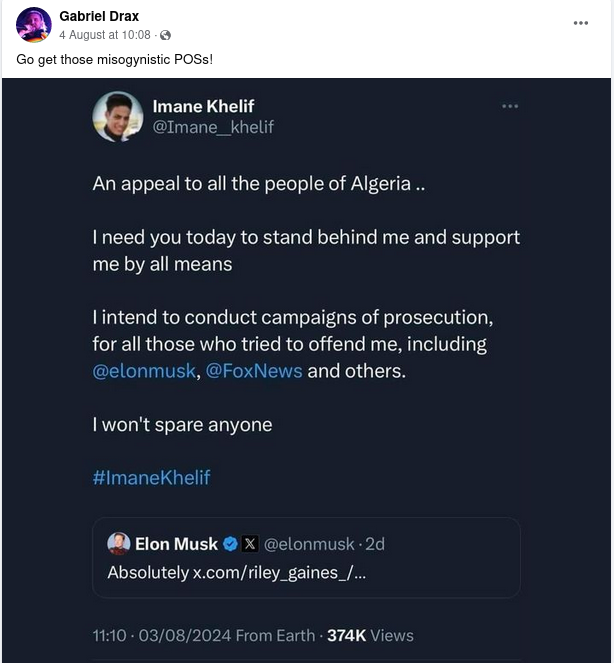The height and width of the screenshot is (663, 614).
Task: Click the #ImaneKhelif hashtag
Action: 151,477
